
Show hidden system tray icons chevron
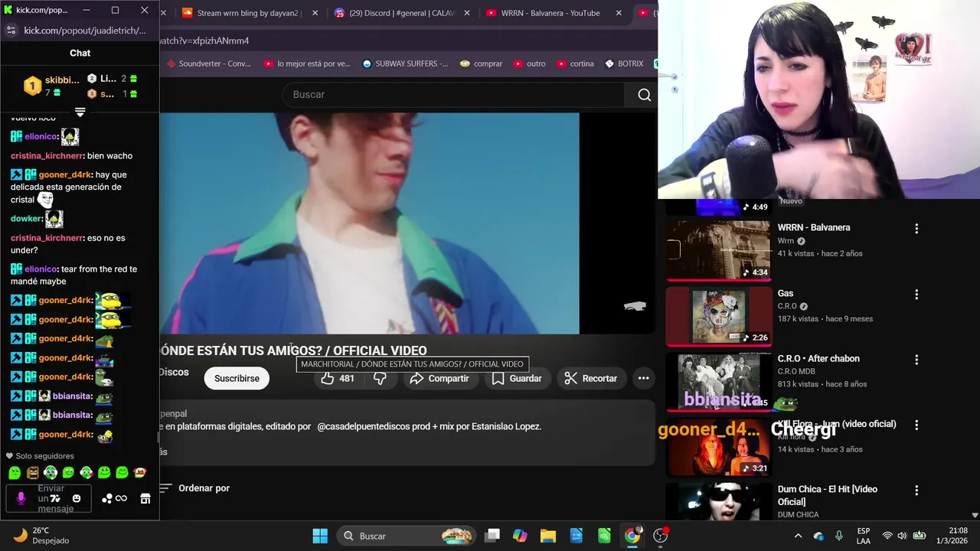tap(798, 536)
